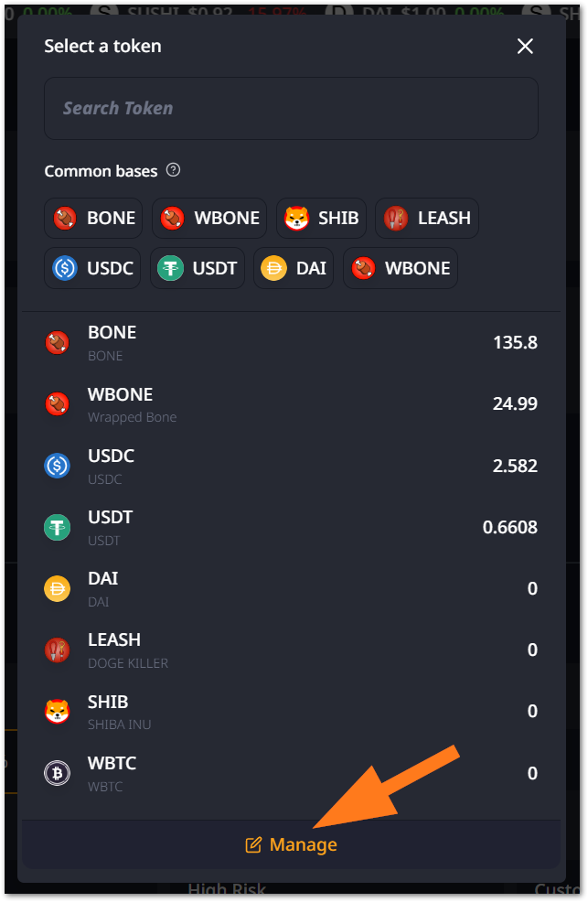Close the Select a token dialog
Image resolution: width=588 pixels, height=902 pixels.
click(525, 47)
